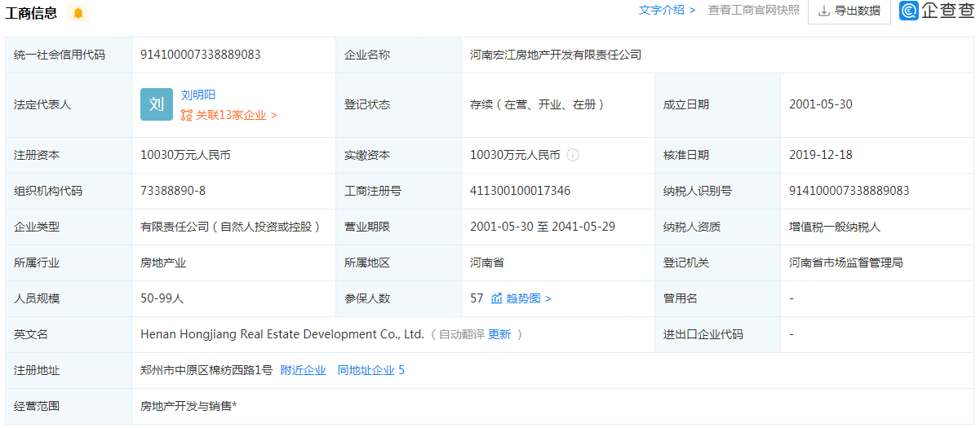Click the info icon beside 实缴资本 amount

(x=573, y=155)
